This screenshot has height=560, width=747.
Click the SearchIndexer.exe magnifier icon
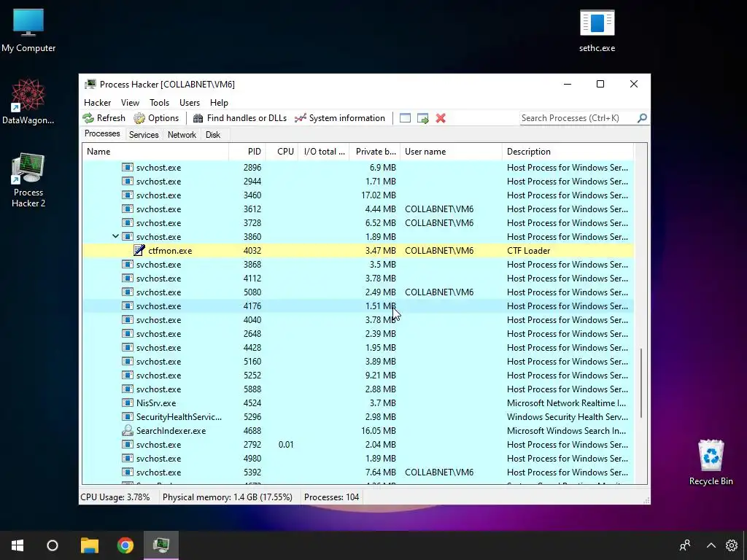pyautogui.click(x=127, y=430)
